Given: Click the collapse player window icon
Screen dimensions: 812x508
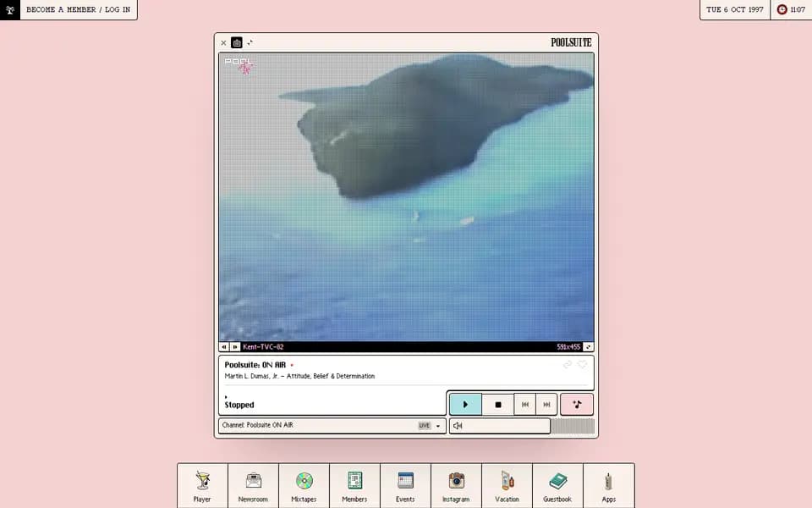Looking at the screenshot, I should click(x=250, y=42).
